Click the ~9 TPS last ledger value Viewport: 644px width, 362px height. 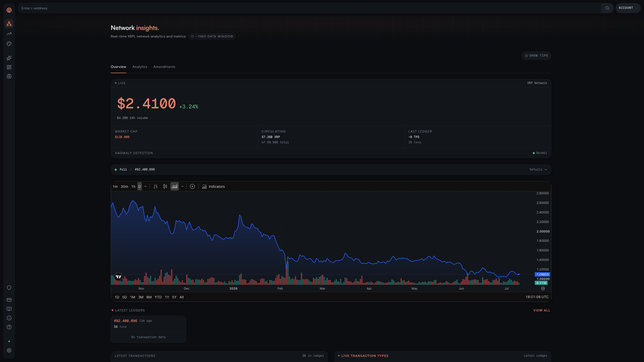click(x=414, y=137)
